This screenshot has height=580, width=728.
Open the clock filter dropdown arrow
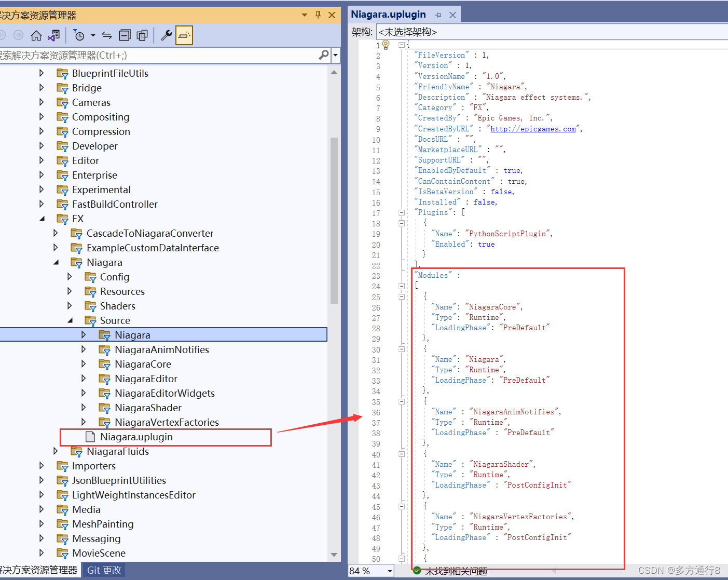point(93,35)
